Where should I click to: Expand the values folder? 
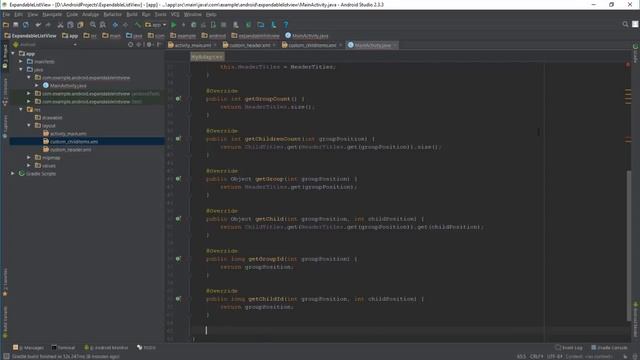point(29,165)
